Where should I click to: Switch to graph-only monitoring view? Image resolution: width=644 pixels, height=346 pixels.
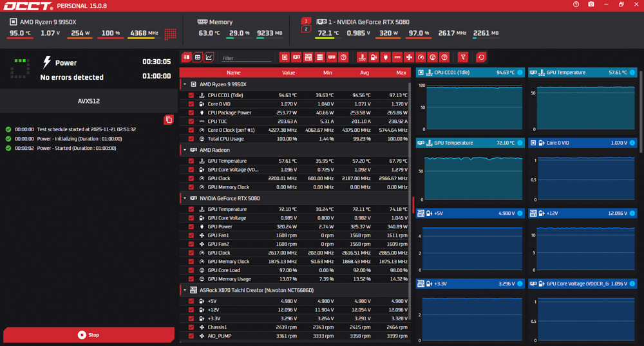(x=209, y=57)
